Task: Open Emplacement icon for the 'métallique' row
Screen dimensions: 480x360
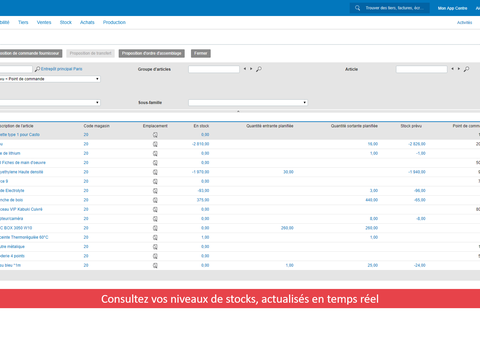Action: [155, 247]
